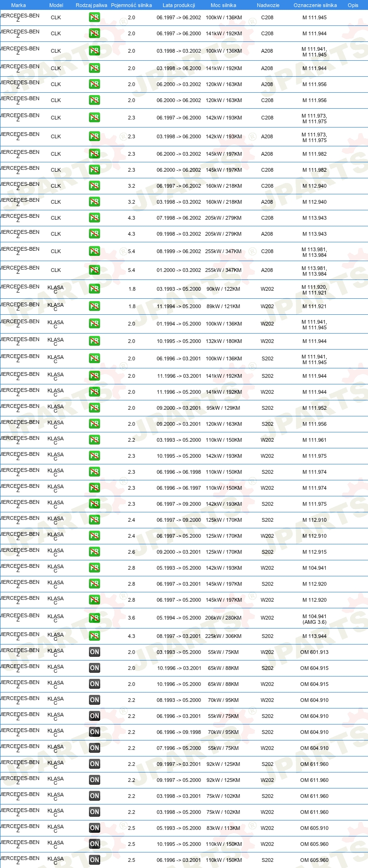Select the engine code M 111.952 cell
This screenshot has width=368, height=868.
pos(314,408)
